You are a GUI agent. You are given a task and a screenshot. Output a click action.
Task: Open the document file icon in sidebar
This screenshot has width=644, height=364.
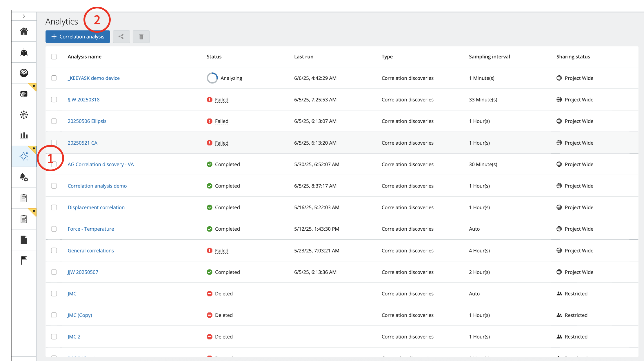point(24,240)
